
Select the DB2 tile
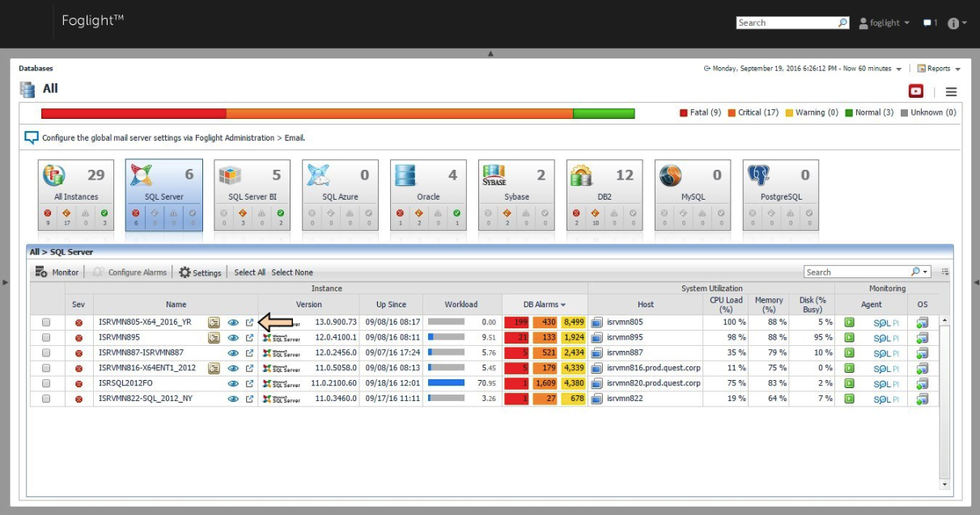[605, 194]
